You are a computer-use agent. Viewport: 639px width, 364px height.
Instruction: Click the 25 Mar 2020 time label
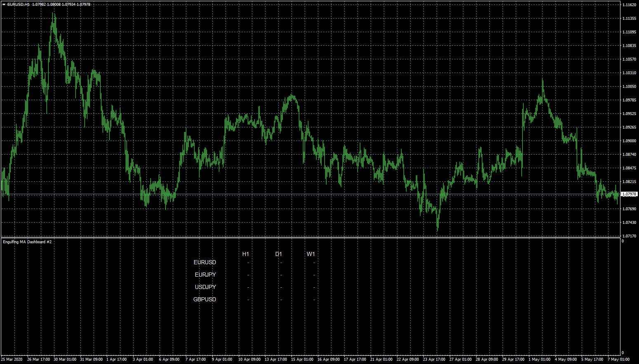12,359
